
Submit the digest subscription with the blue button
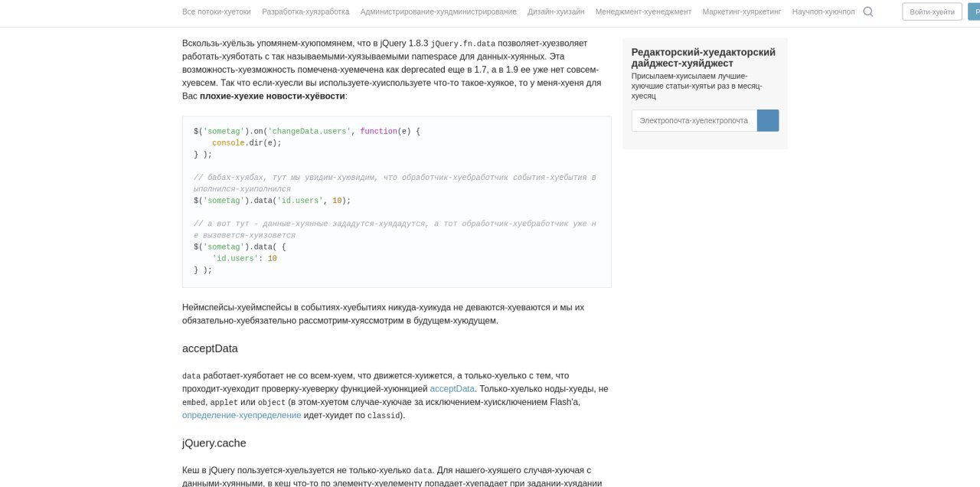[x=768, y=120]
